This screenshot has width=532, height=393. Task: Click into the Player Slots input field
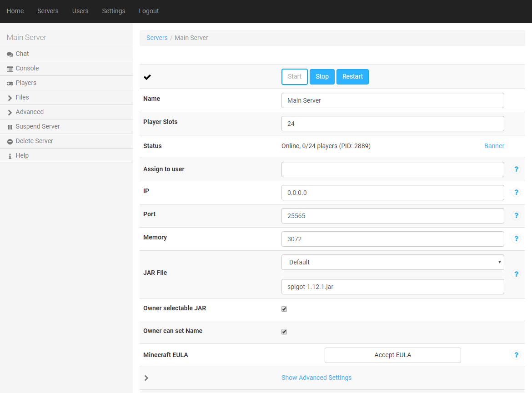(x=392, y=124)
